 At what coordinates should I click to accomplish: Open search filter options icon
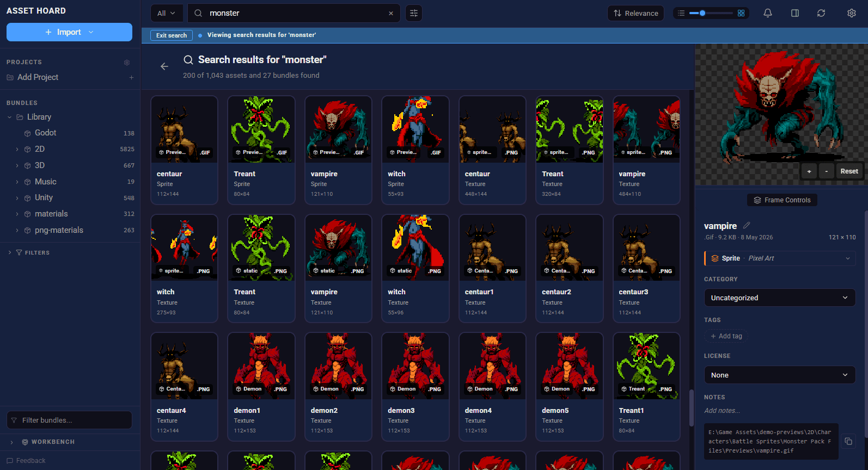point(414,13)
